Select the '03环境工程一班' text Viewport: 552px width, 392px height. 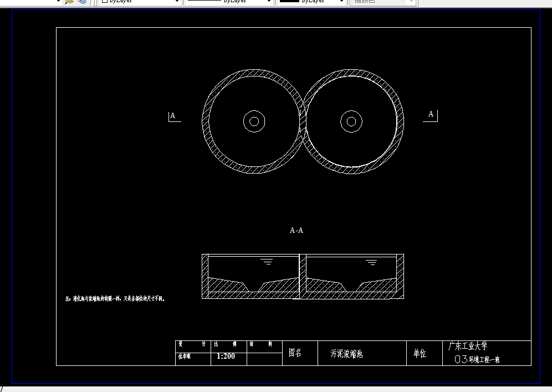point(477,359)
